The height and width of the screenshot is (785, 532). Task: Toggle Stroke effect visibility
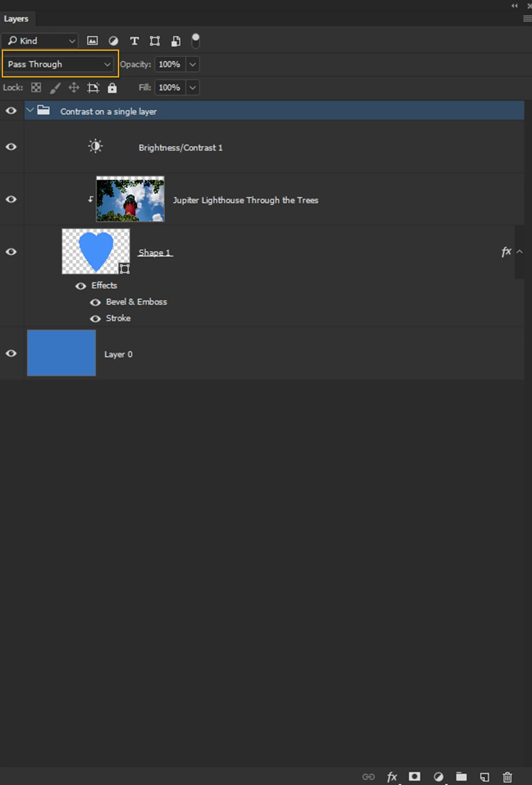95,319
